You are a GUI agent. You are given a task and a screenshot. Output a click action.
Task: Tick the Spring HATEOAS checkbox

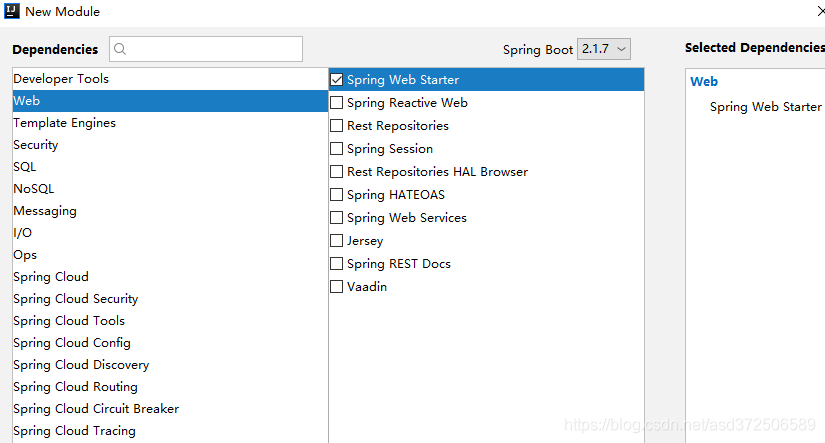tap(336, 195)
